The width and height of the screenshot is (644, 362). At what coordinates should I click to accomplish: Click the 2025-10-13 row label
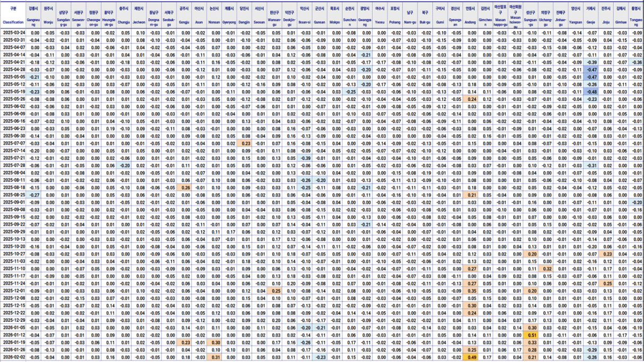coord(13,239)
